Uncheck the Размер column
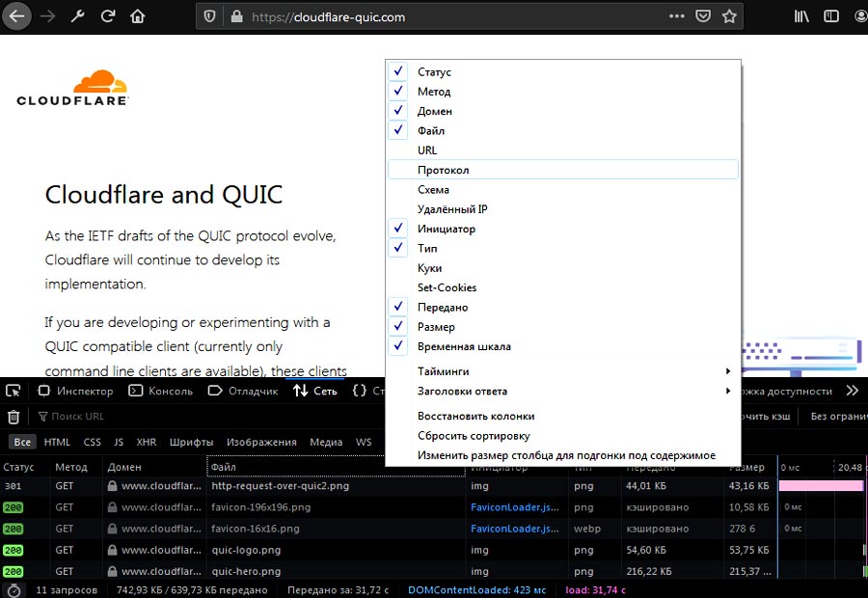This screenshot has width=868, height=598. (x=563, y=327)
